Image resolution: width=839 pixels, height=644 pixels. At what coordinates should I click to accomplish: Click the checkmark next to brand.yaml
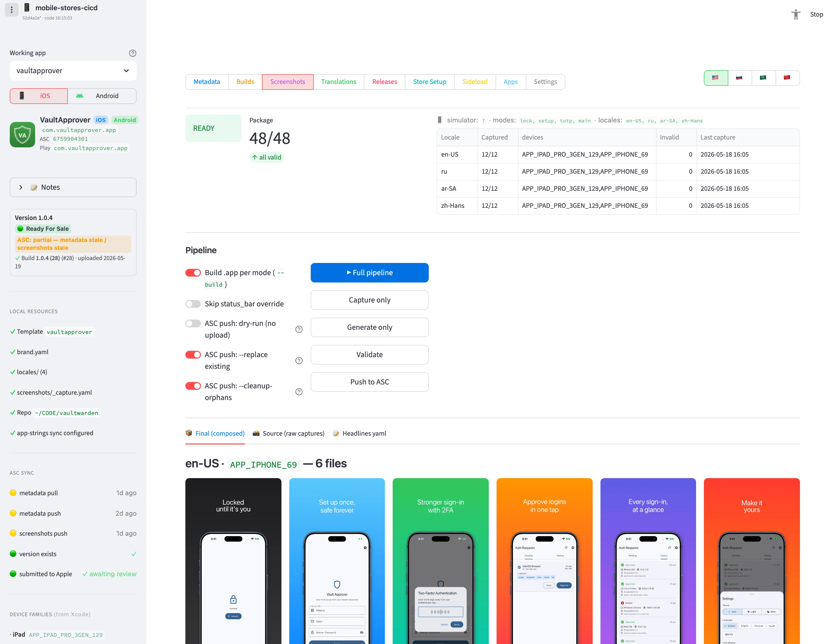[13, 352]
